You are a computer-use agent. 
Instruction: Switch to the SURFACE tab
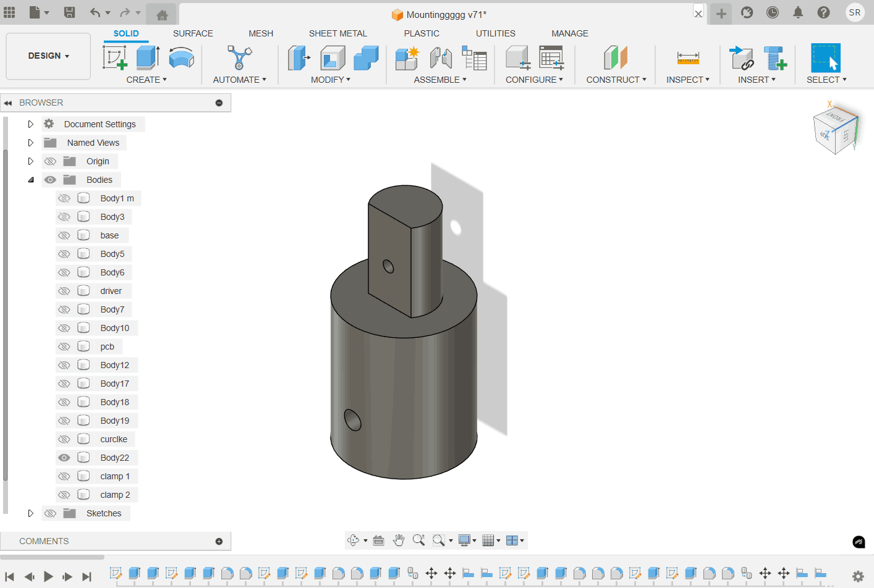(x=193, y=33)
